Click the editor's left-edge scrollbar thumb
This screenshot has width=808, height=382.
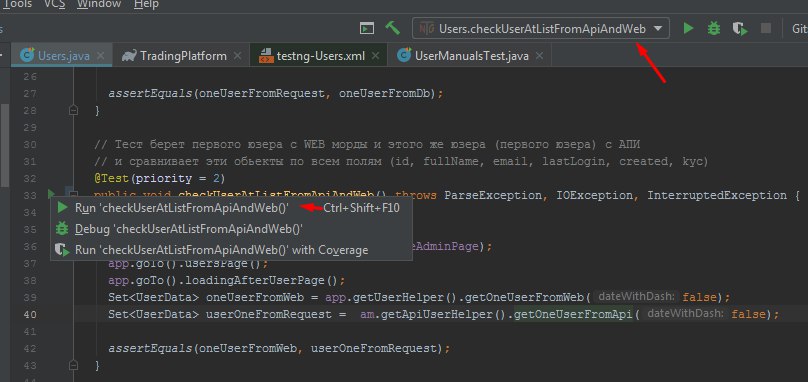tap(4, 146)
